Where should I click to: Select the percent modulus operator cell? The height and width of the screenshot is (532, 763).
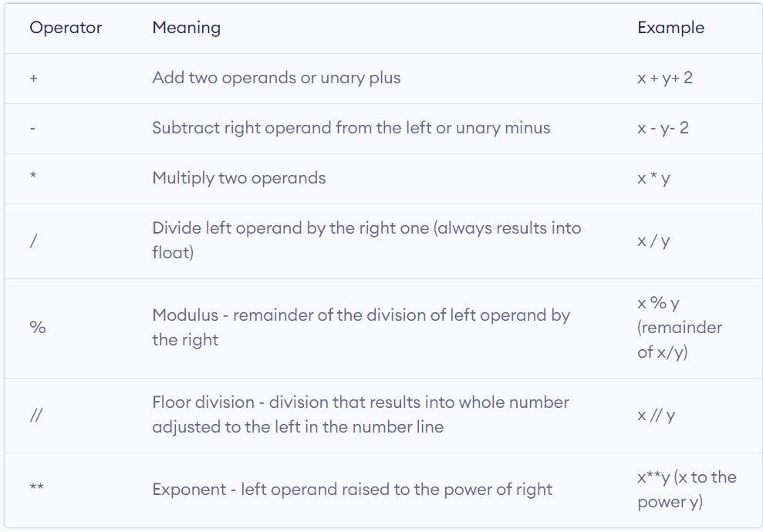tap(38, 327)
